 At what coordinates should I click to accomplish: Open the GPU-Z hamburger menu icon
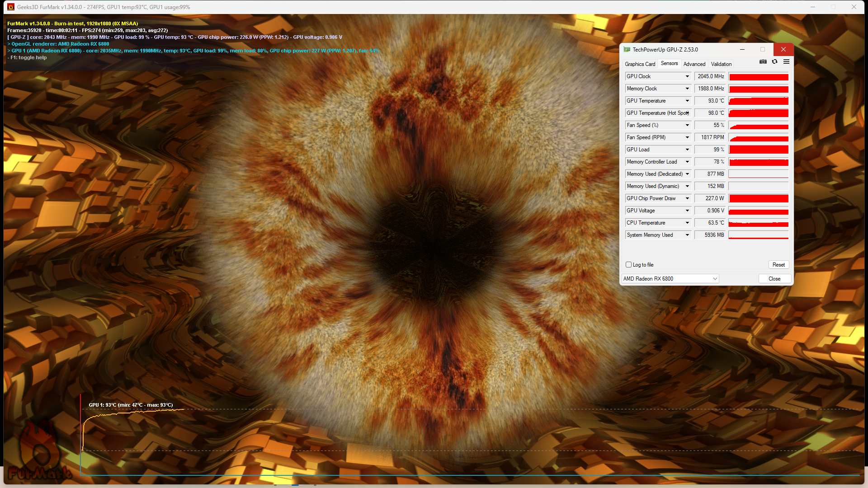pos(786,62)
